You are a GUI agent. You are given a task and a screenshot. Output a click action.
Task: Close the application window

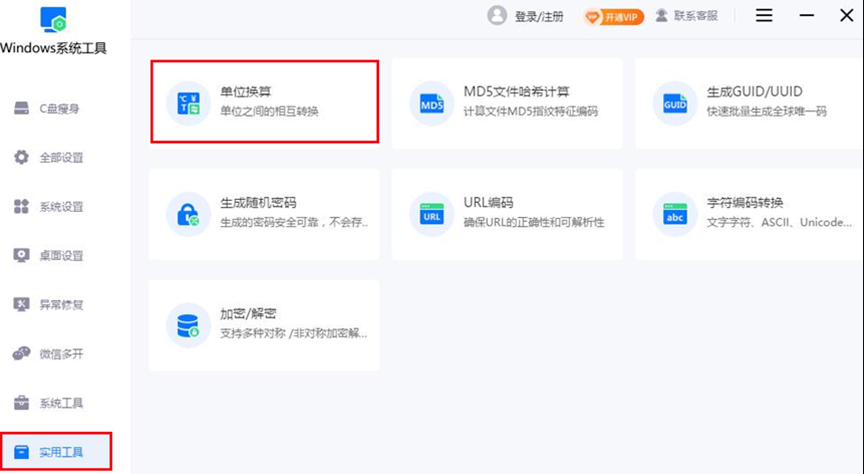pyautogui.click(x=847, y=15)
